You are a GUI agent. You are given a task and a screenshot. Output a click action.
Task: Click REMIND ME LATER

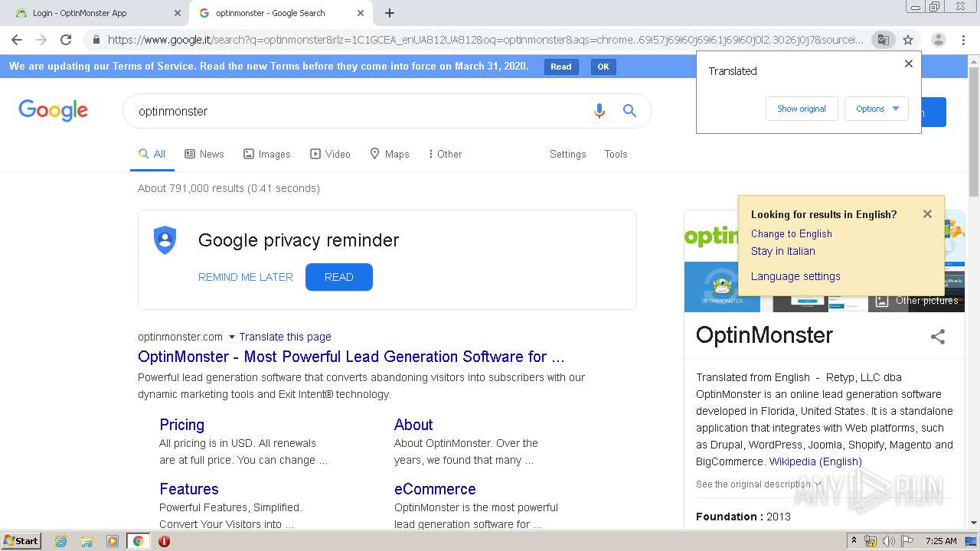246,277
